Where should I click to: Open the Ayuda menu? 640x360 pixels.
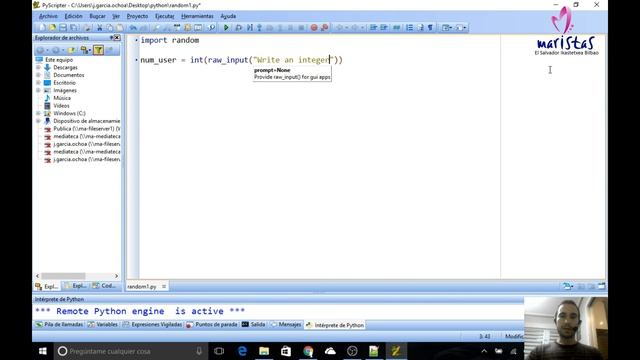click(228, 16)
